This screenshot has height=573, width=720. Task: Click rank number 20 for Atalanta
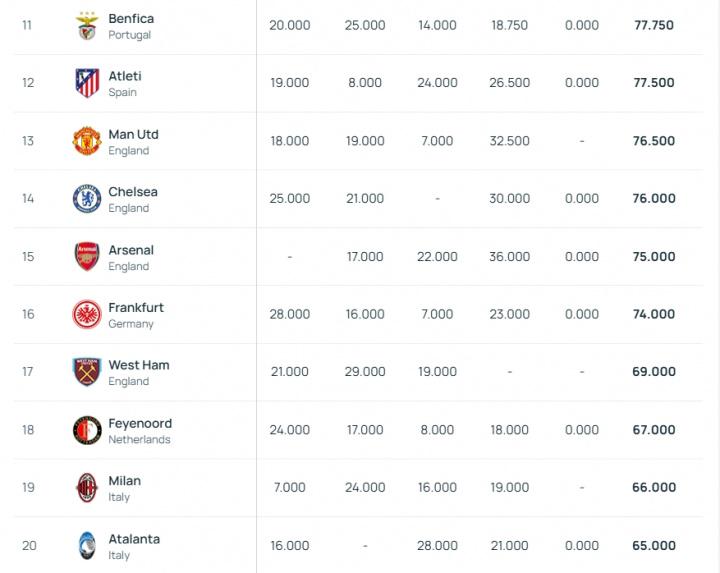[x=29, y=546]
